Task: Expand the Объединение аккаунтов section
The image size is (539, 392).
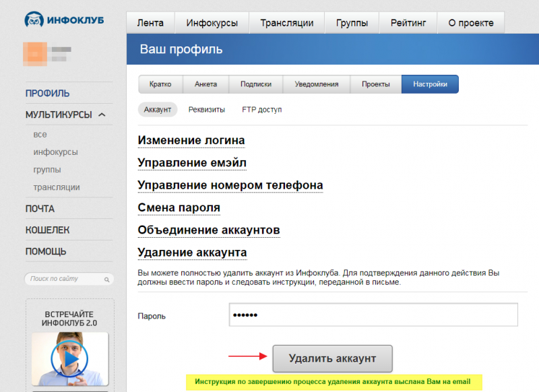Action: pyautogui.click(x=209, y=230)
